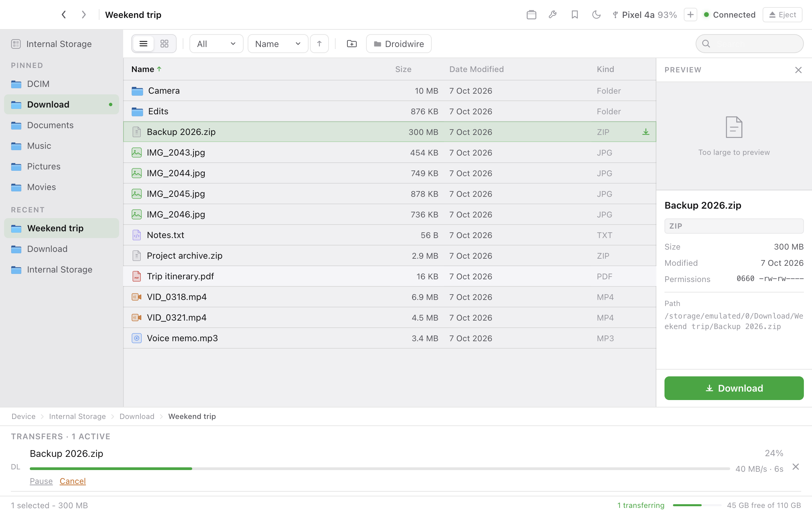Switch to grid view
This screenshot has width=812, height=514.
pyautogui.click(x=164, y=44)
